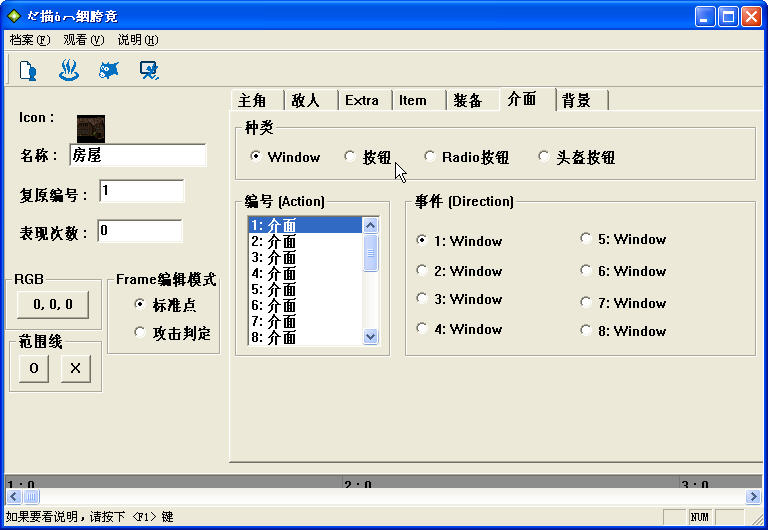Select list row 7: 介面

pyautogui.click(x=306, y=321)
